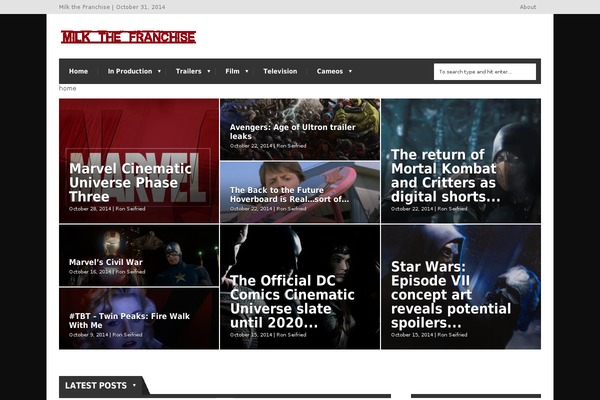Expand the Film dropdown arrow
This screenshot has height=400, width=600.
click(246, 71)
